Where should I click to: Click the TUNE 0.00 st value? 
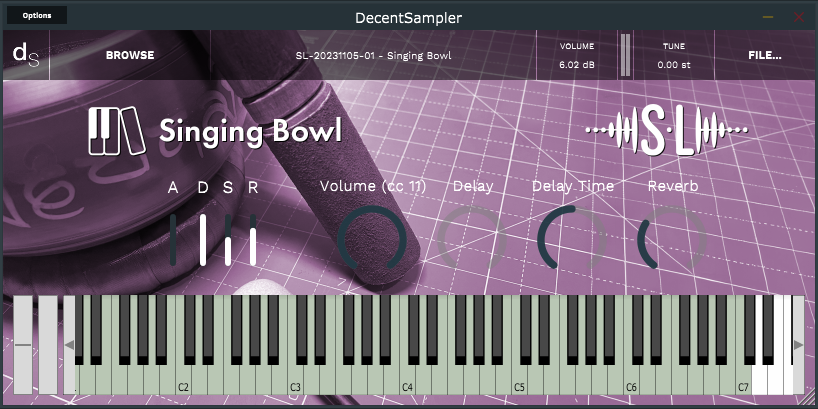(x=673, y=65)
